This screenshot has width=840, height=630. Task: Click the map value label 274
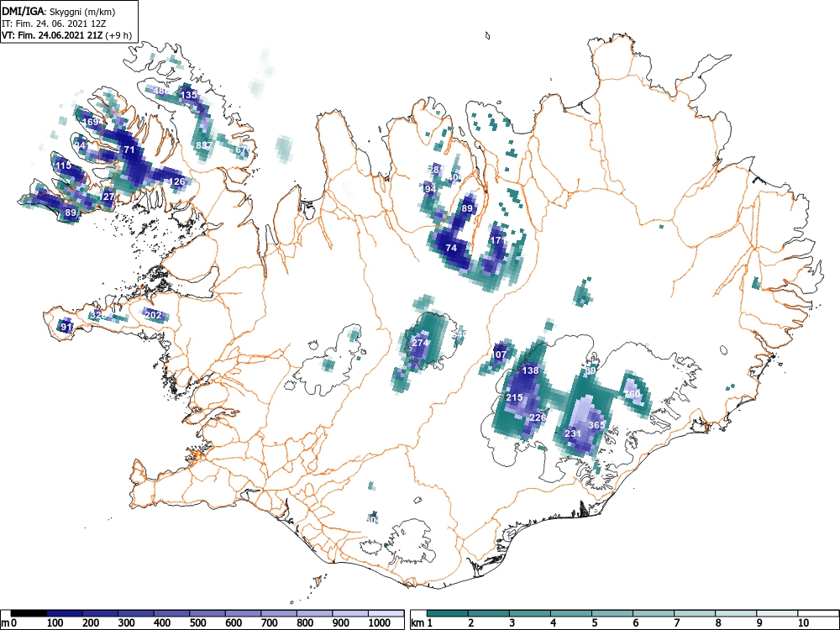click(421, 343)
